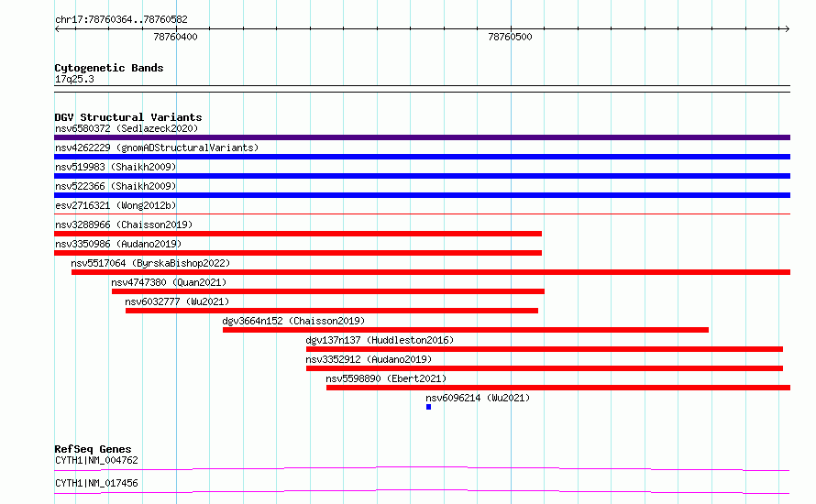Click the red nsv3288966 variant bar

coord(298,234)
